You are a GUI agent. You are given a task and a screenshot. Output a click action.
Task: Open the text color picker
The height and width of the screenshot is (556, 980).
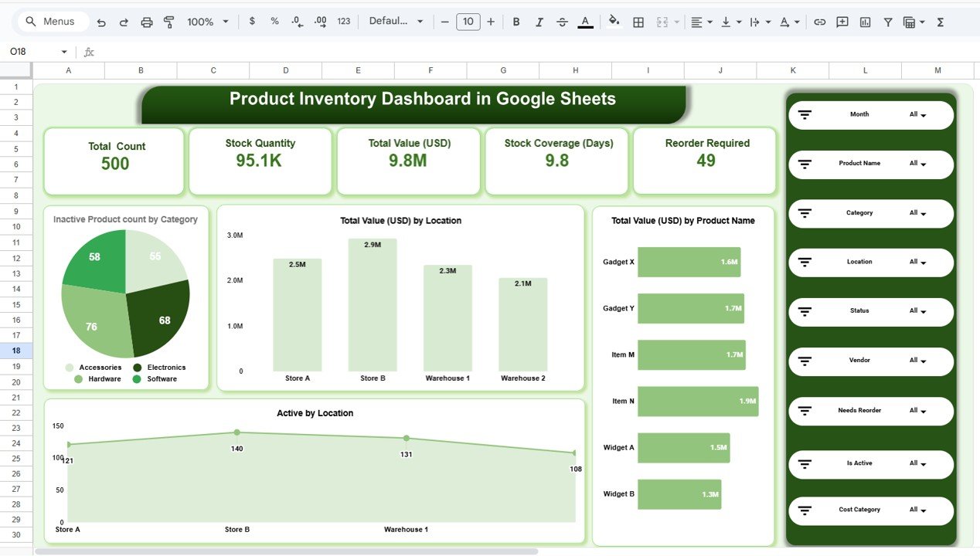(x=585, y=22)
